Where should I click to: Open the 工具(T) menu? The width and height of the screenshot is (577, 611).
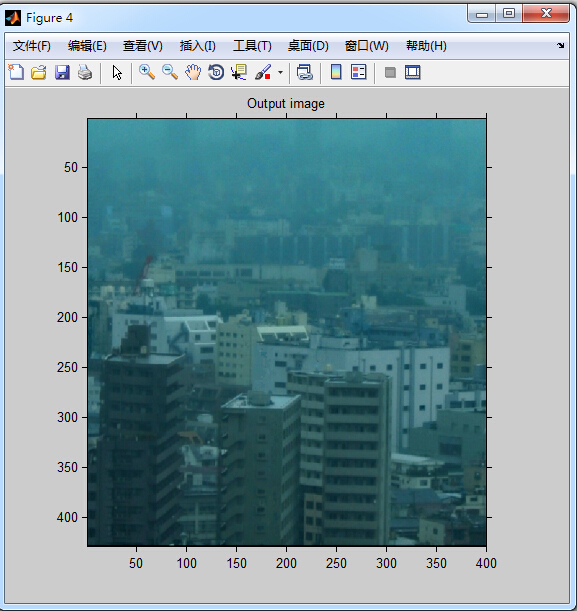click(252, 46)
